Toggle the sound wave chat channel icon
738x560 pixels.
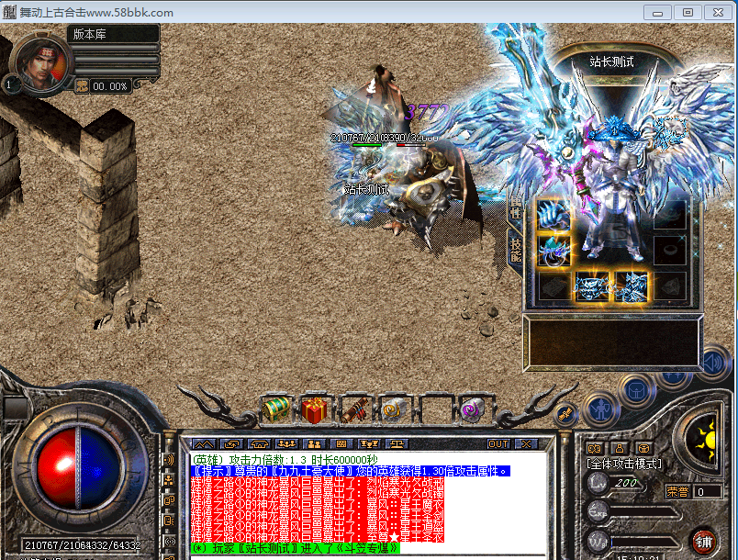(170, 459)
